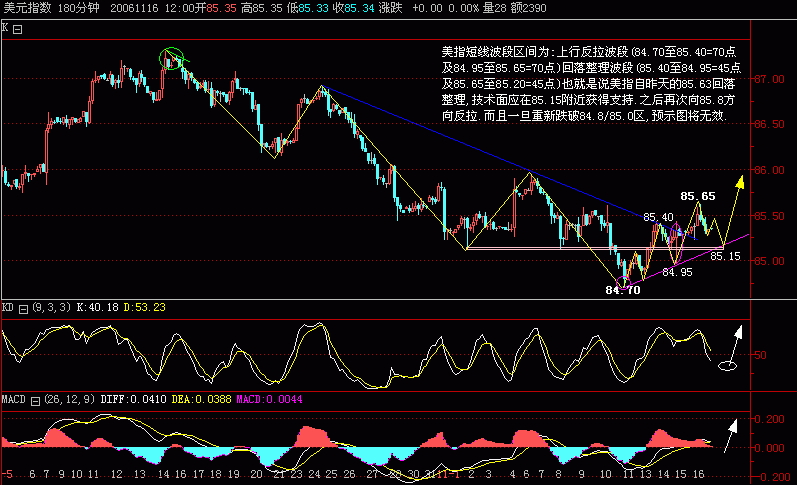Click the K:40.18 value
The width and height of the screenshot is (797, 485).
pos(98,308)
